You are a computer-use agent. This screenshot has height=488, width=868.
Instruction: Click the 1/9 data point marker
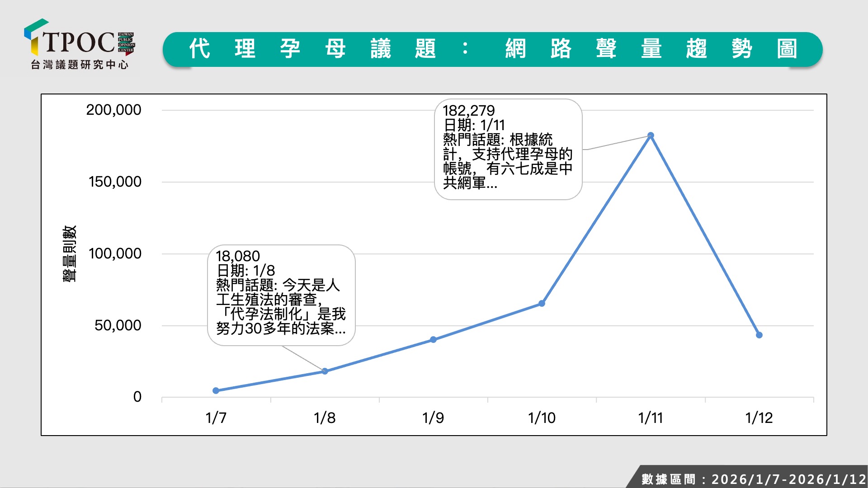(433, 339)
